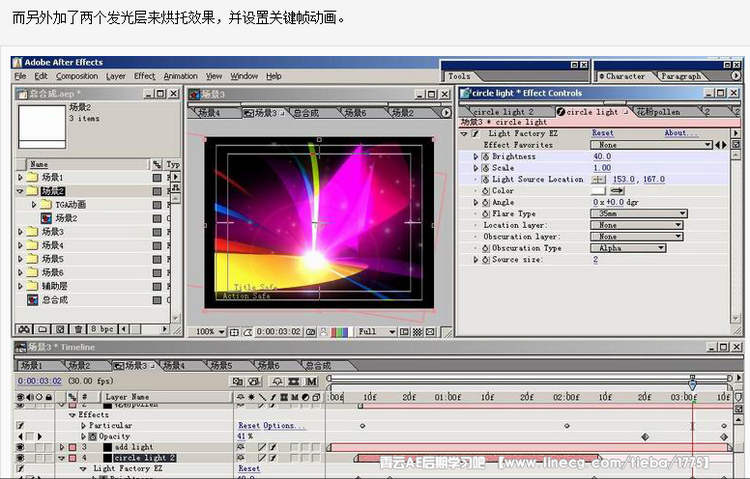Image resolution: width=750 pixels, height=479 pixels.
Task: Click the mask shape toggle icon beside safe zones
Action: pyautogui.click(x=247, y=332)
